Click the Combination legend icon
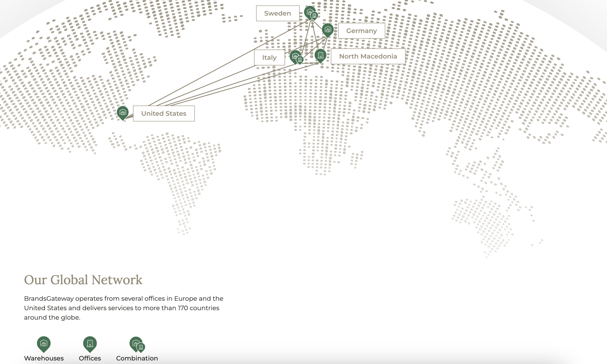 137,345
